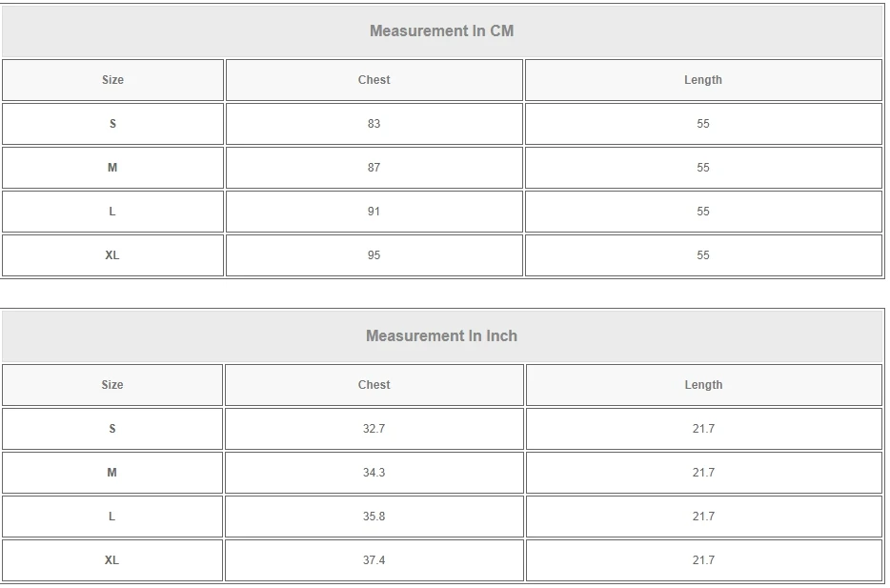Click the chest value 35.8 cell
Image resolution: width=890 pixels, height=588 pixels.
[x=374, y=517]
